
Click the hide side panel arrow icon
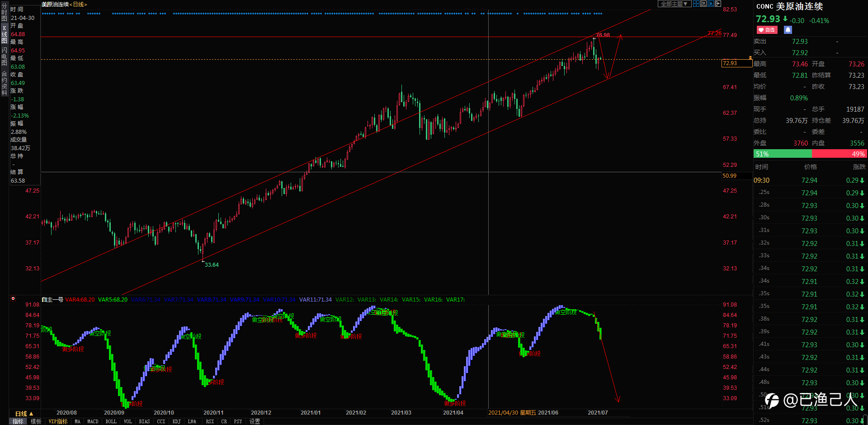[x=718, y=4]
